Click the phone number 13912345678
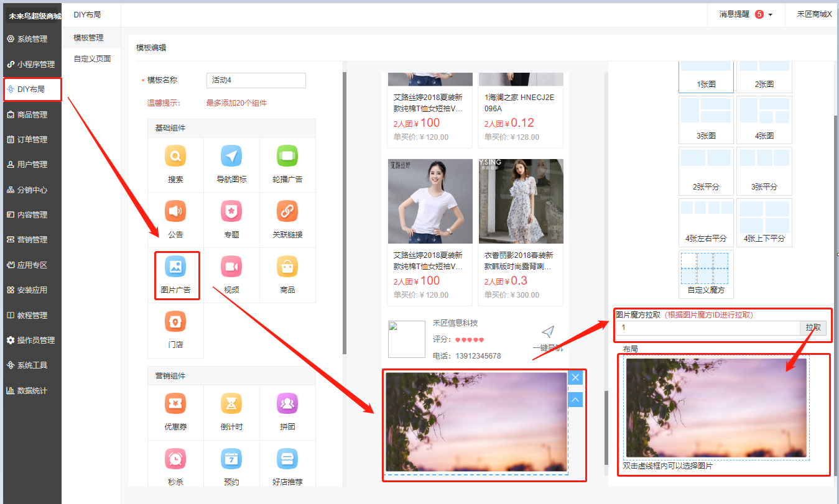This screenshot has width=839, height=504. (478, 356)
